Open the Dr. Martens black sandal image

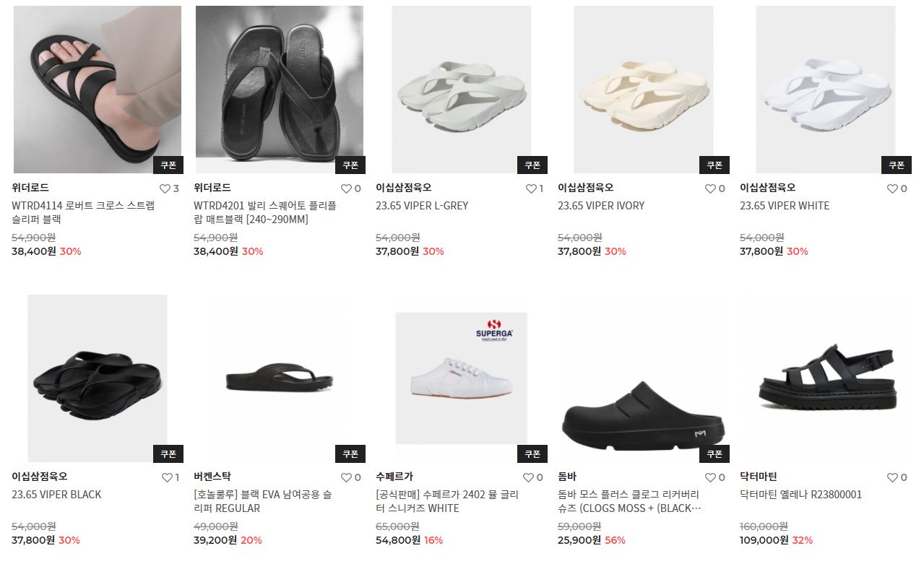coord(826,378)
